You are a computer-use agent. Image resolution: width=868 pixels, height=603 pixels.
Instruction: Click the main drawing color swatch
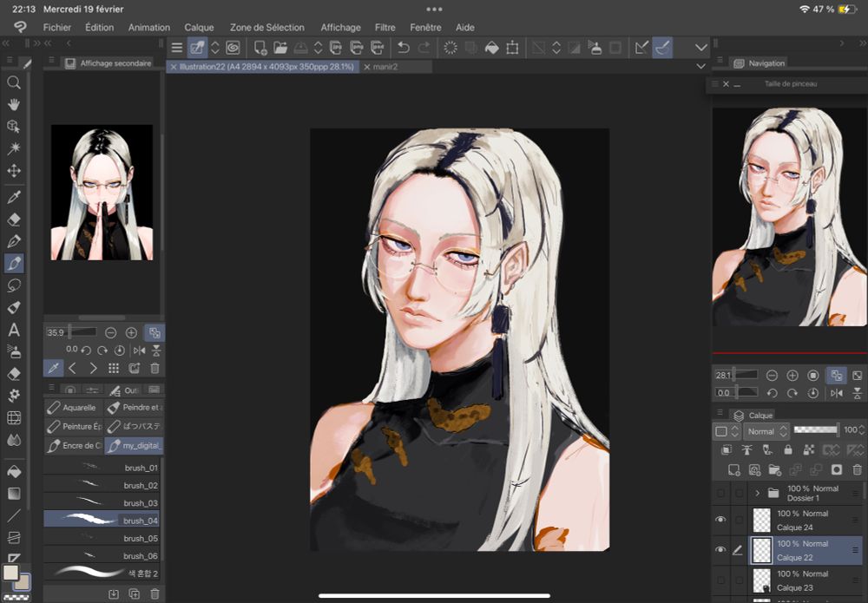point(10,572)
